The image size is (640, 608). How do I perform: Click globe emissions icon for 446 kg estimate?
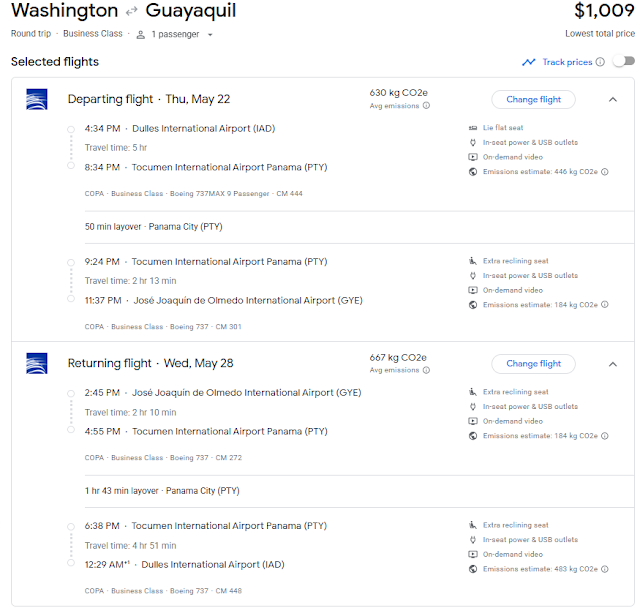click(x=473, y=172)
